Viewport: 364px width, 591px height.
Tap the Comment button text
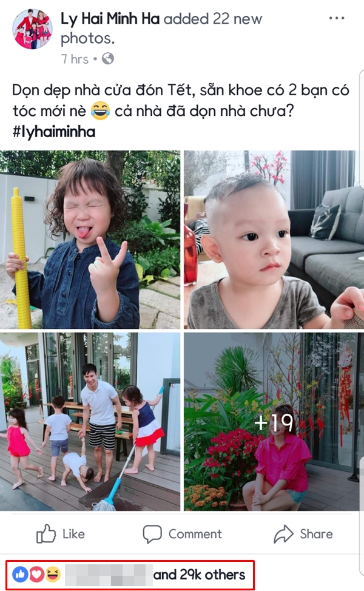[x=195, y=534]
